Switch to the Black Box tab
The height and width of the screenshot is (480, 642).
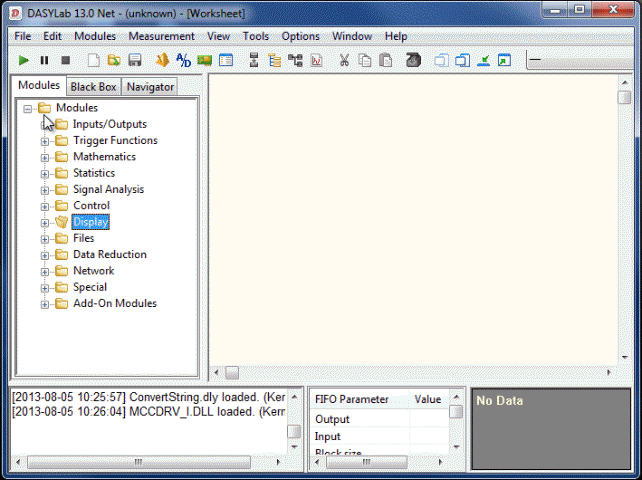(x=93, y=87)
